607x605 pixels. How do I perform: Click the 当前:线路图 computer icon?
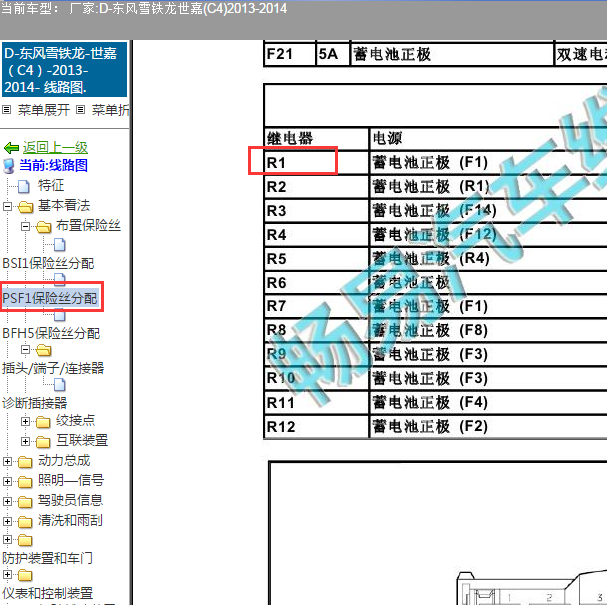9,166
